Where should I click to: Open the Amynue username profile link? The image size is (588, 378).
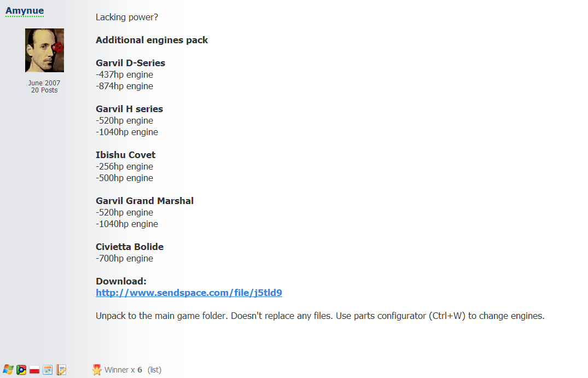tap(25, 10)
